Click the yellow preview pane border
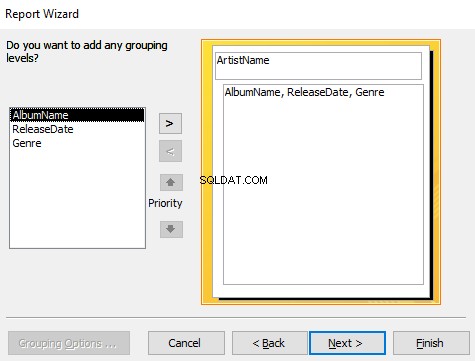Screen dimensions: 475x361 pos(207,173)
